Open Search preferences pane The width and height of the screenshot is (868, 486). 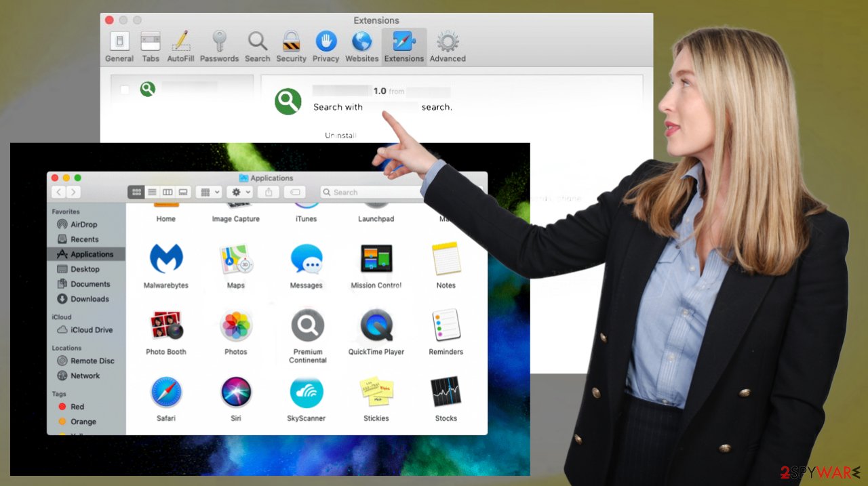coord(257,47)
